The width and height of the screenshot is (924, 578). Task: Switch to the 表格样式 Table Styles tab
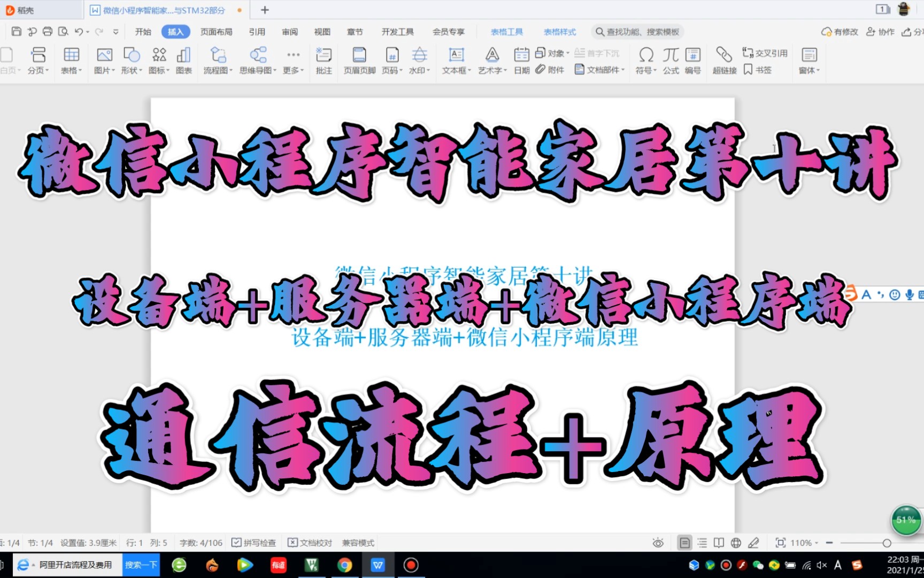560,32
